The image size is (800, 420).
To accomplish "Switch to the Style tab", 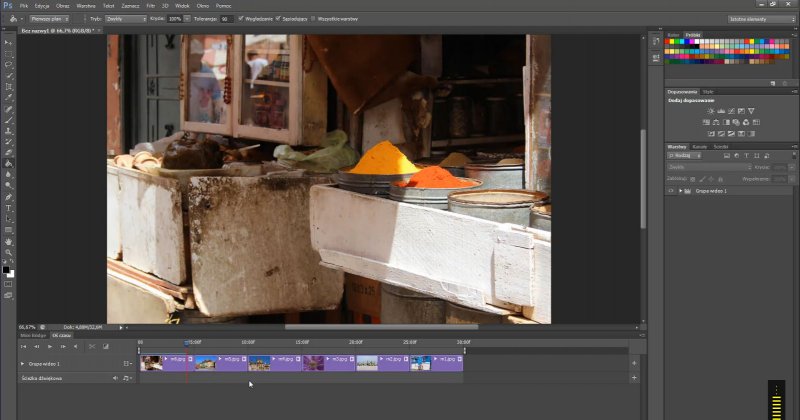I will click(x=708, y=91).
